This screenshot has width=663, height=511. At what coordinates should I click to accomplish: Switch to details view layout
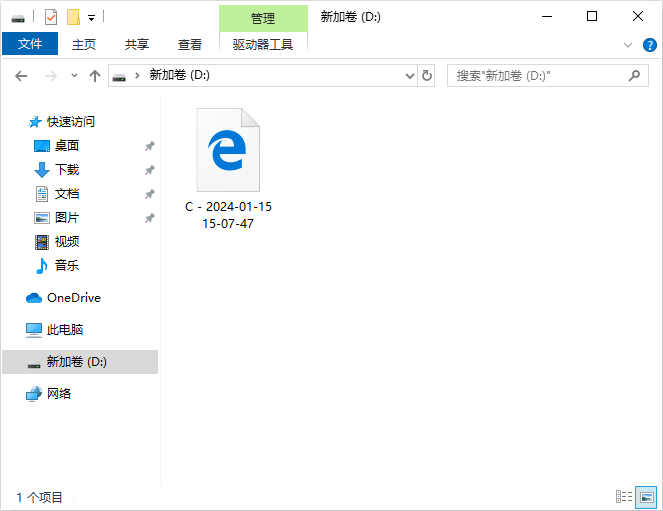click(x=624, y=497)
